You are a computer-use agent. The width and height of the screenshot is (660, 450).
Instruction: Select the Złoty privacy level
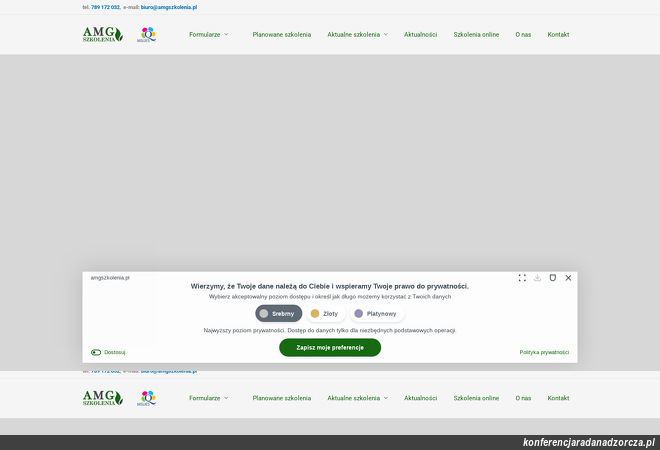[324, 313]
